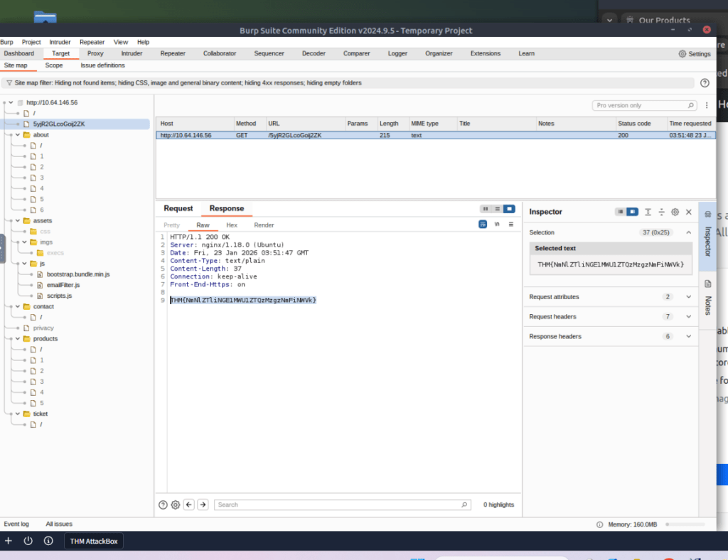
Task: Switch to Hex response view
Action: click(232, 225)
